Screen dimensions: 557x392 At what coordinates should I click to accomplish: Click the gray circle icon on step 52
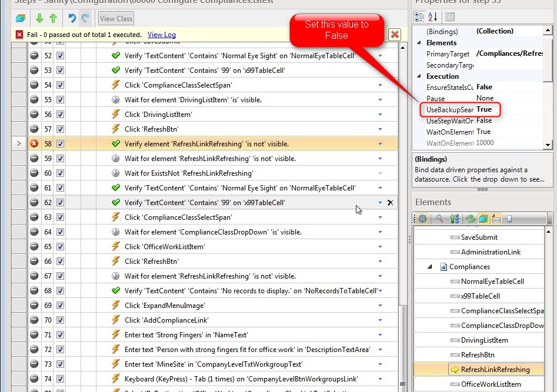tap(34, 55)
